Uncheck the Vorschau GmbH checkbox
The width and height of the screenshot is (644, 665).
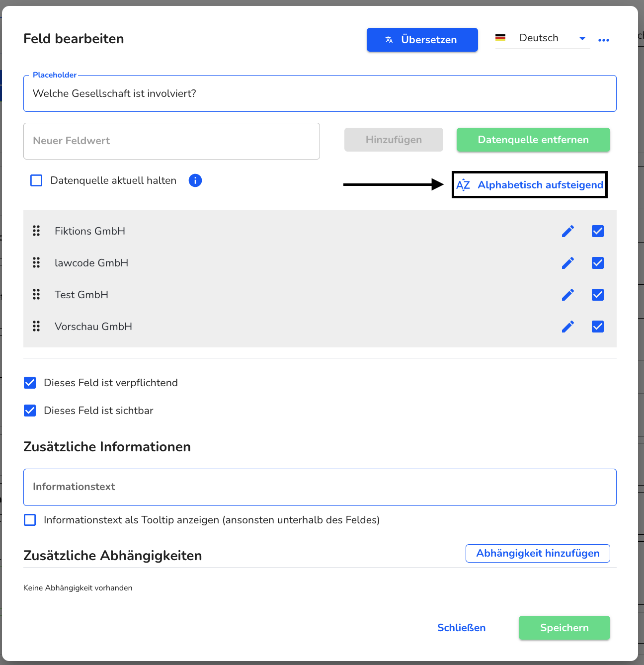pyautogui.click(x=598, y=327)
